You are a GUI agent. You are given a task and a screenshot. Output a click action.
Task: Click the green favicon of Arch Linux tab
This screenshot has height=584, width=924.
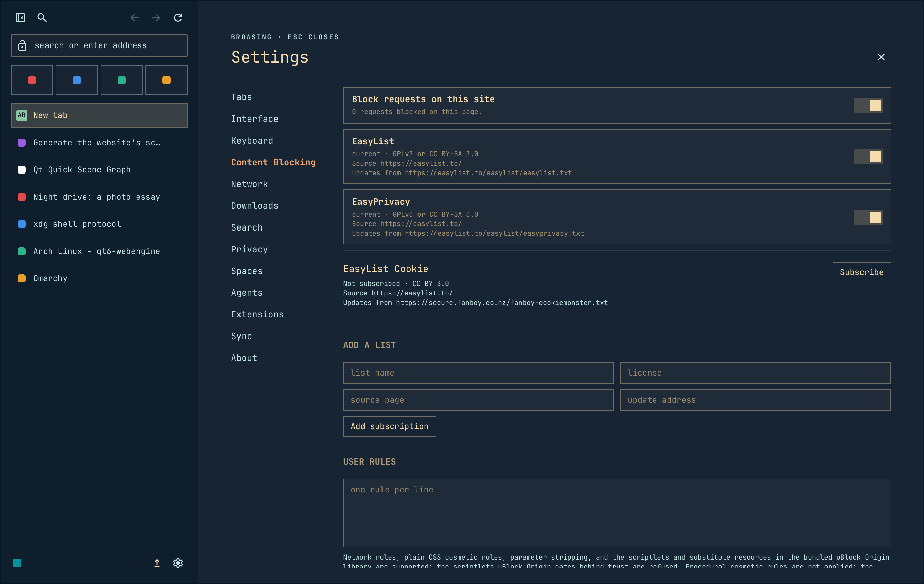click(22, 251)
